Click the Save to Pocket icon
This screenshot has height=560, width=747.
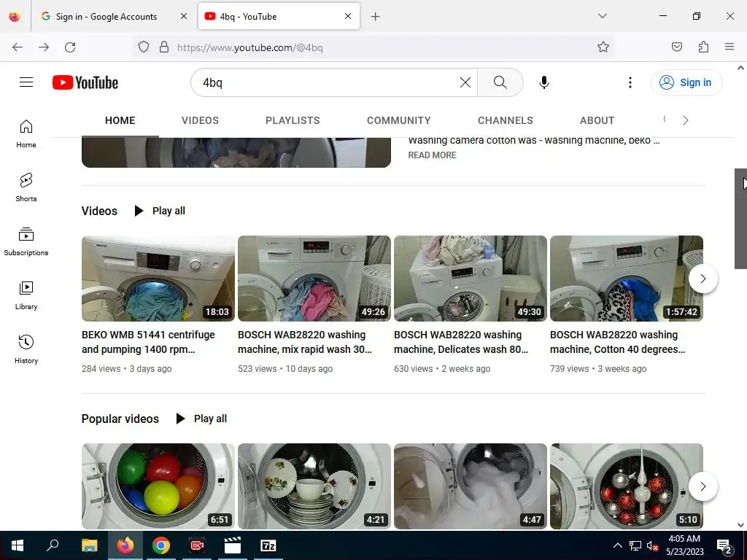[677, 47]
